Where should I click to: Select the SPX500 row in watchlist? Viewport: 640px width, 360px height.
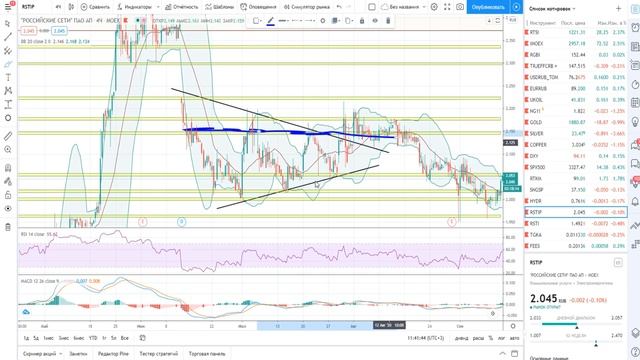point(576,167)
